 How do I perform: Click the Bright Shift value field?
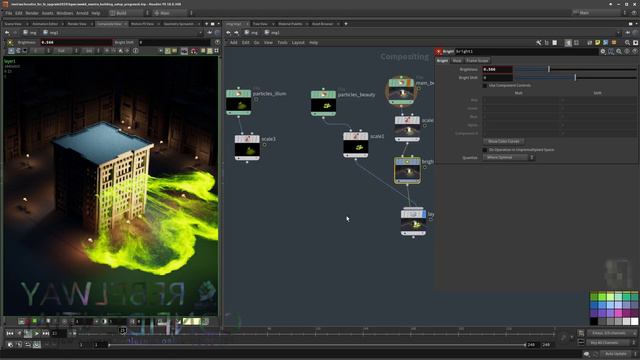(x=497, y=78)
